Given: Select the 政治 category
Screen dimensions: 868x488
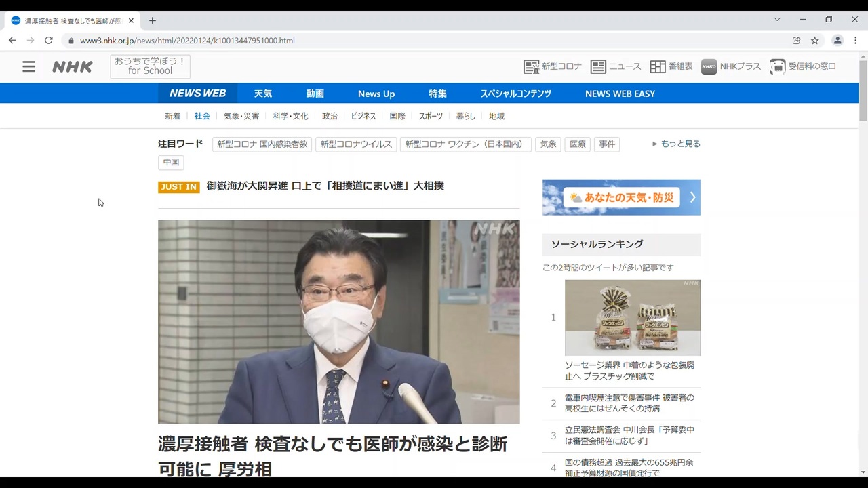Looking at the screenshot, I should click(x=330, y=116).
